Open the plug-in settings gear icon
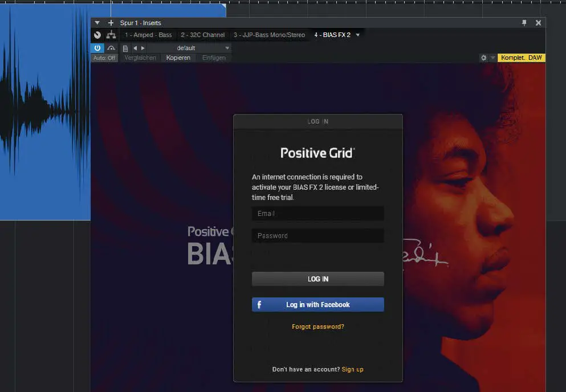The image size is (566, 392). click(483, 58)
